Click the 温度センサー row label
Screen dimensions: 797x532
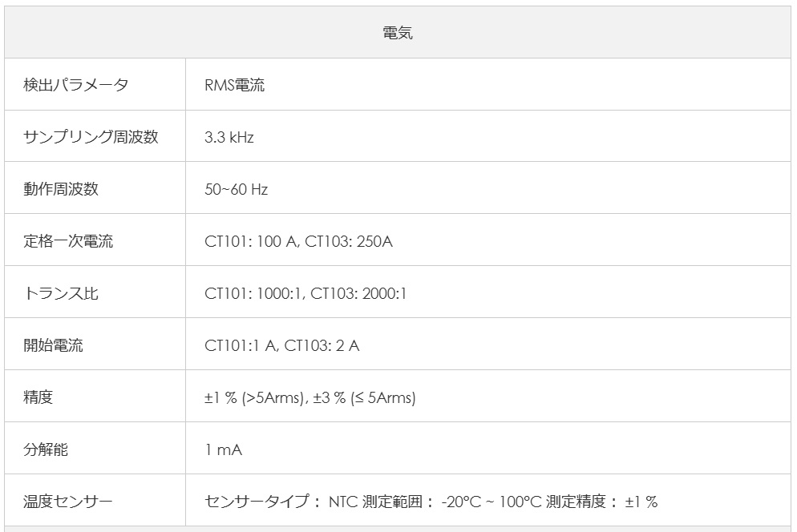click(x=68, y=502)
